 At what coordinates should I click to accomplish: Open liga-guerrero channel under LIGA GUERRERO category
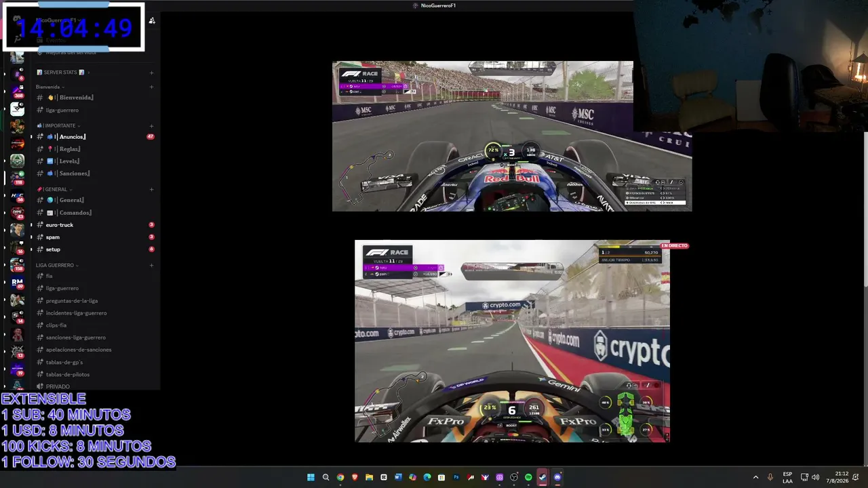click(x=95, y=289)
